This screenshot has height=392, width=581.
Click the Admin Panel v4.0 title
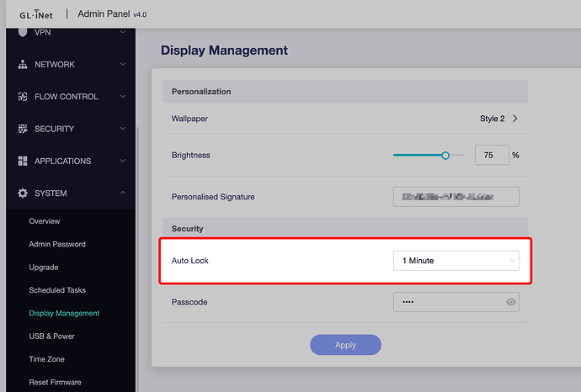point(112,14)
